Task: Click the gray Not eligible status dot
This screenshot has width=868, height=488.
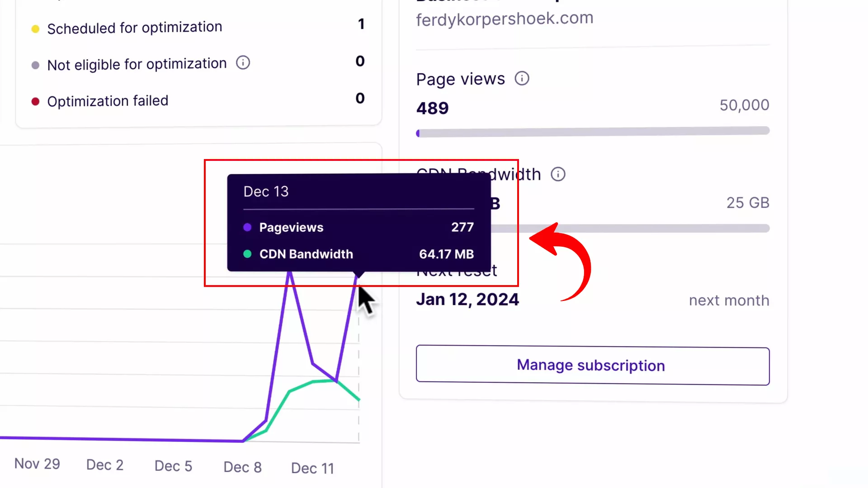Action: tap(35, 65)
